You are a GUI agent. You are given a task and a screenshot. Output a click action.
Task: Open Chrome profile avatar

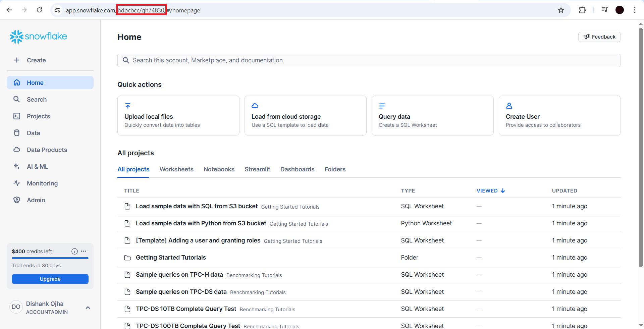point(620,10)
